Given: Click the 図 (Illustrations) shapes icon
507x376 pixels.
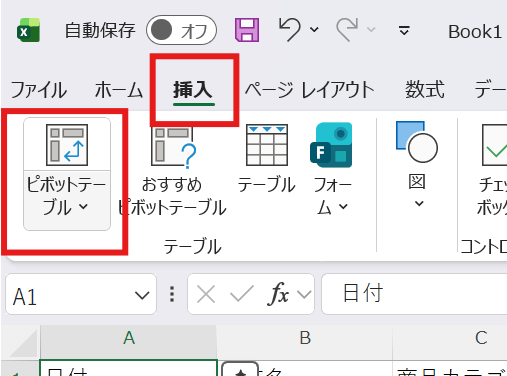Looking at the screenshot, I should [417, 142].
